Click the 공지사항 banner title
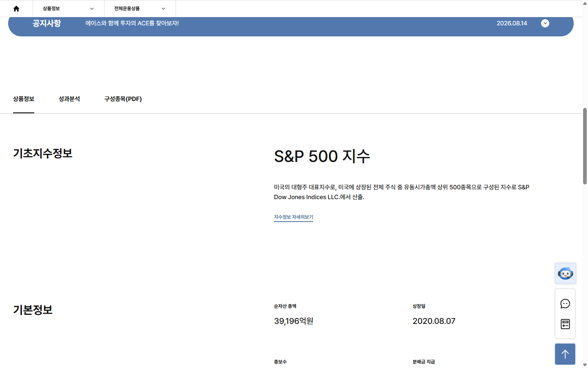The image size is (588, 368). [x=47, y=23]
